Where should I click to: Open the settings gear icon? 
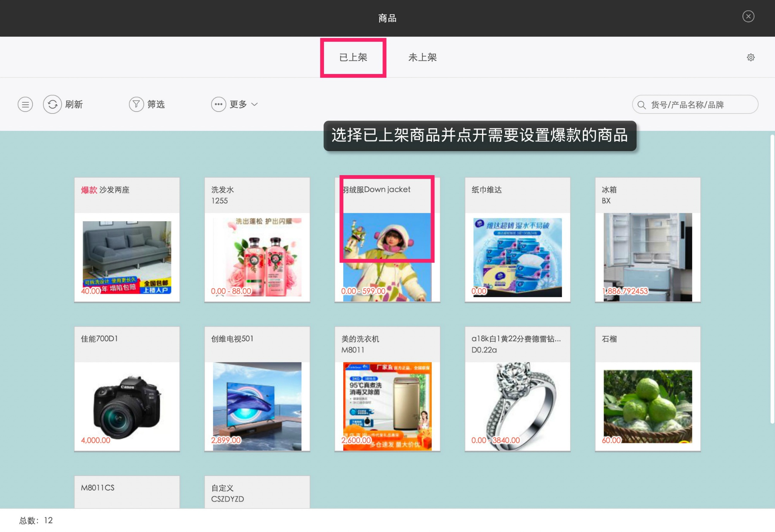pos(751,57)
